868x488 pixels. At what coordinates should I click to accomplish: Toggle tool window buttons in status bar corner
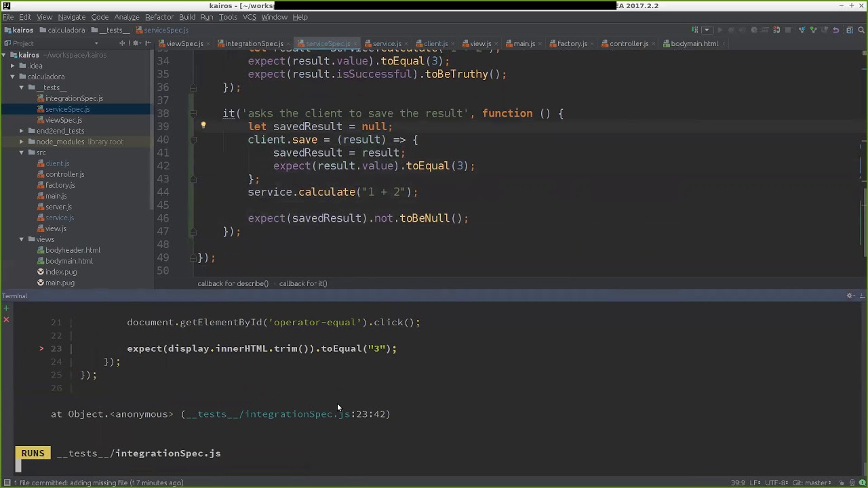coord(6,483)
